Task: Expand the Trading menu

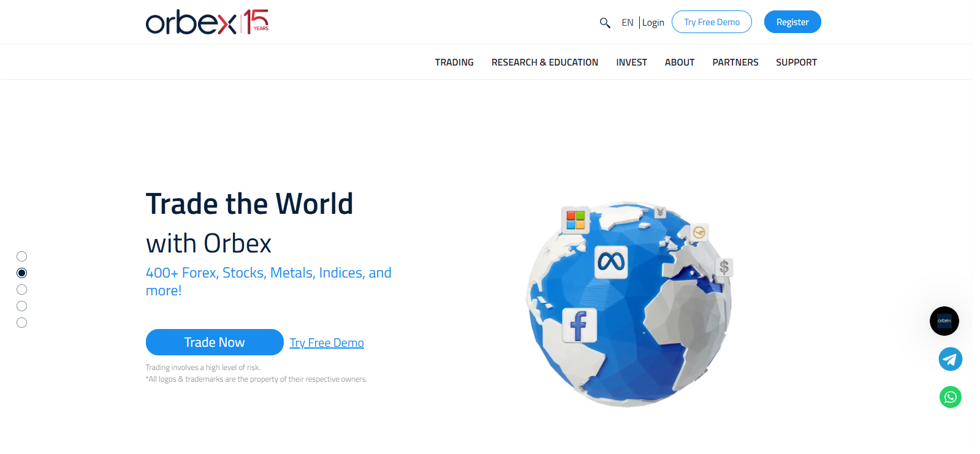Action: click(x=454, y=62)
